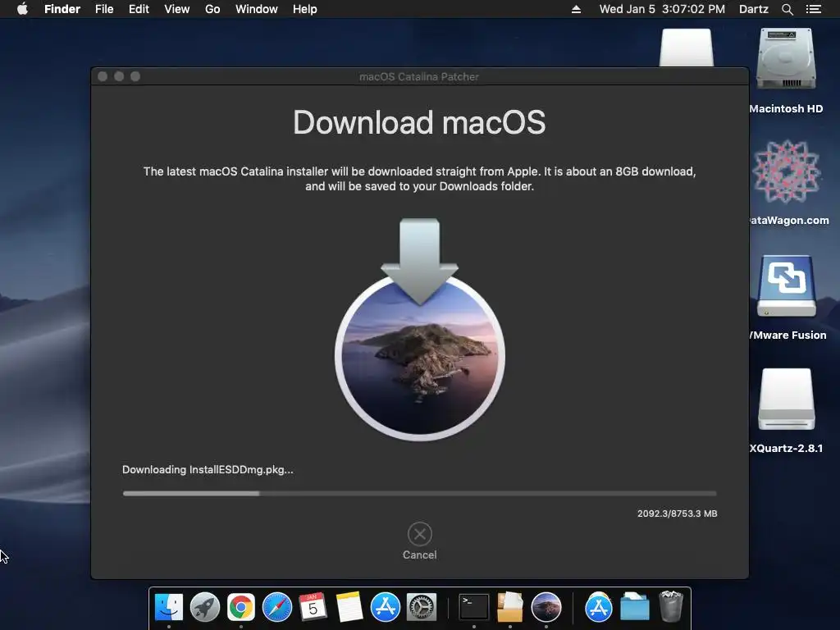Open Notes from the Dock
Viewport: 840px width, 630px height.
click(349, 607)
